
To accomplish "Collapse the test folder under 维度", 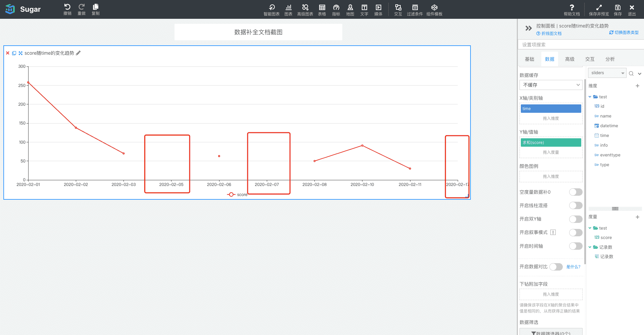I will [x=590, y=97].
